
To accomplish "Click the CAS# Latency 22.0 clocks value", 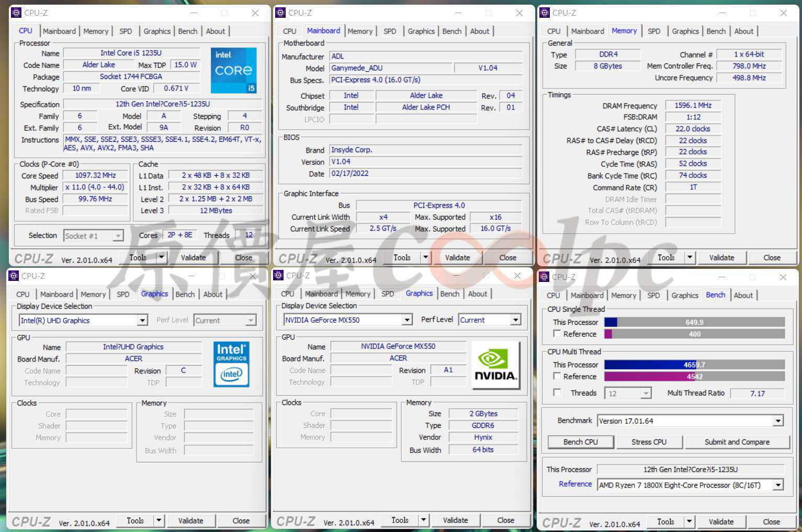I will click(x=693, y=129).
